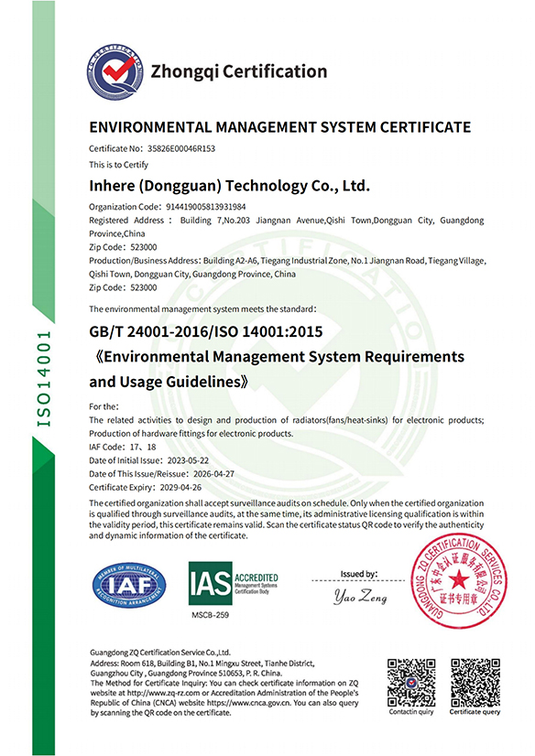Click the 'Issued by:' label

tap(359, 574)
